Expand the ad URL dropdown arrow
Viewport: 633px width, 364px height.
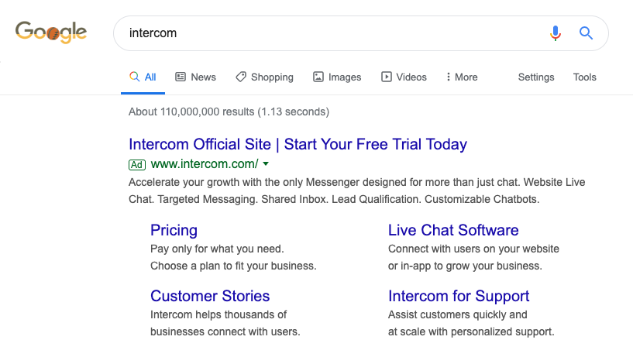266,164
